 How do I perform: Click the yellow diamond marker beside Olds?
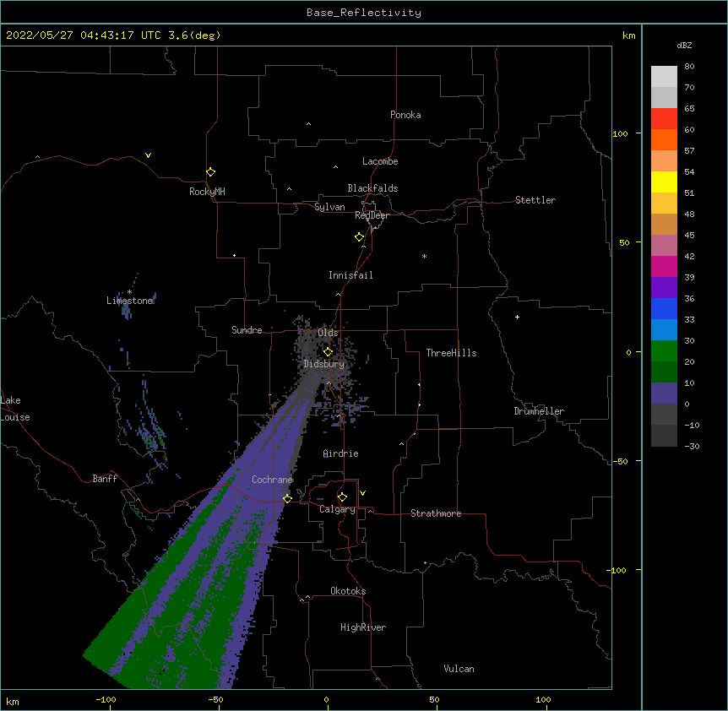[329, 352]
